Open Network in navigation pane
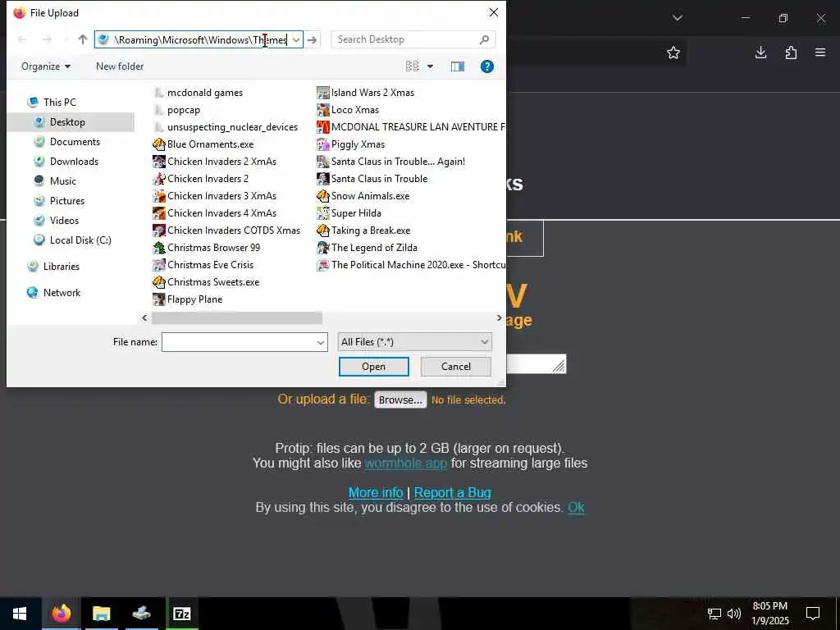840x630 pixels. pos(54,293)
